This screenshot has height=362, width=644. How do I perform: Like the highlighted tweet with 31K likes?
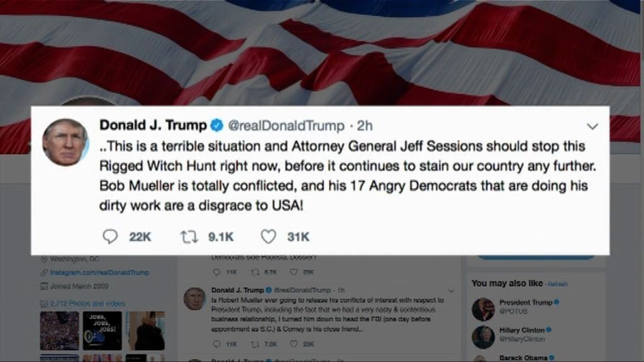tap(268, 237)
